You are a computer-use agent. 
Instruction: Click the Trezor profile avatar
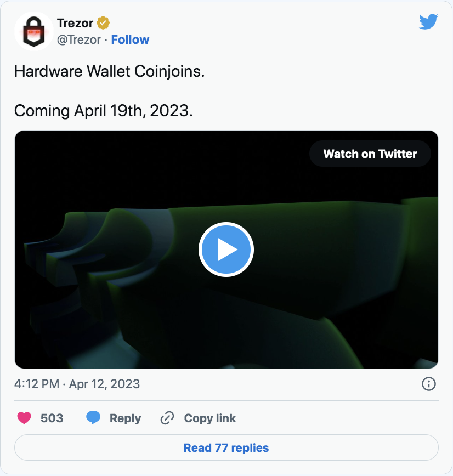point(33,32)
